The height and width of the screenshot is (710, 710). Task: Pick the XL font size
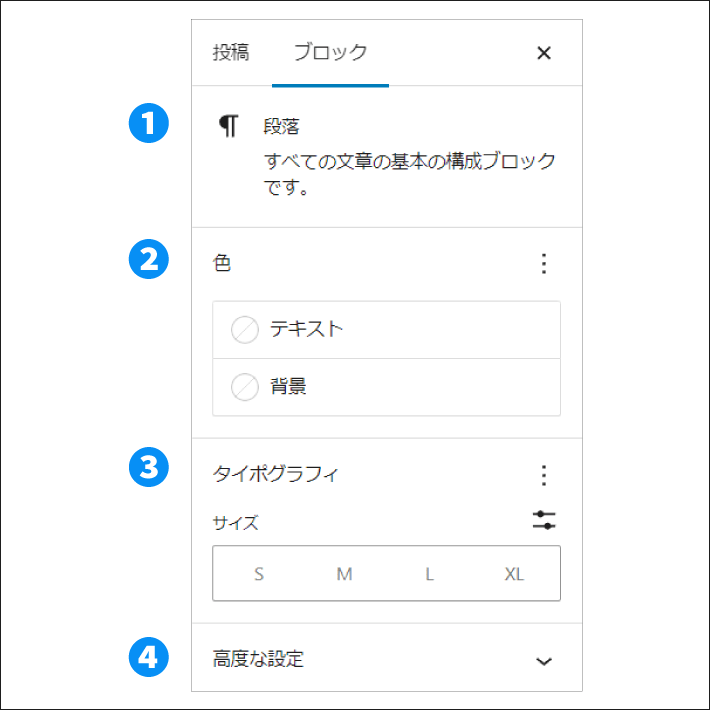[x=514, y=574]
